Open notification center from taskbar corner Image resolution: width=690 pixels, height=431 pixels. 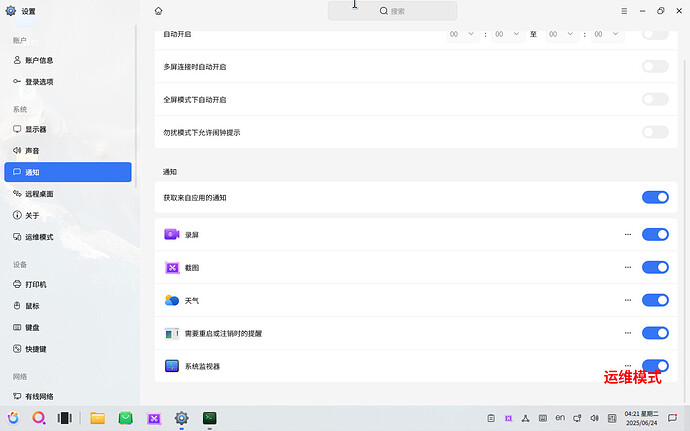[672, 418]
